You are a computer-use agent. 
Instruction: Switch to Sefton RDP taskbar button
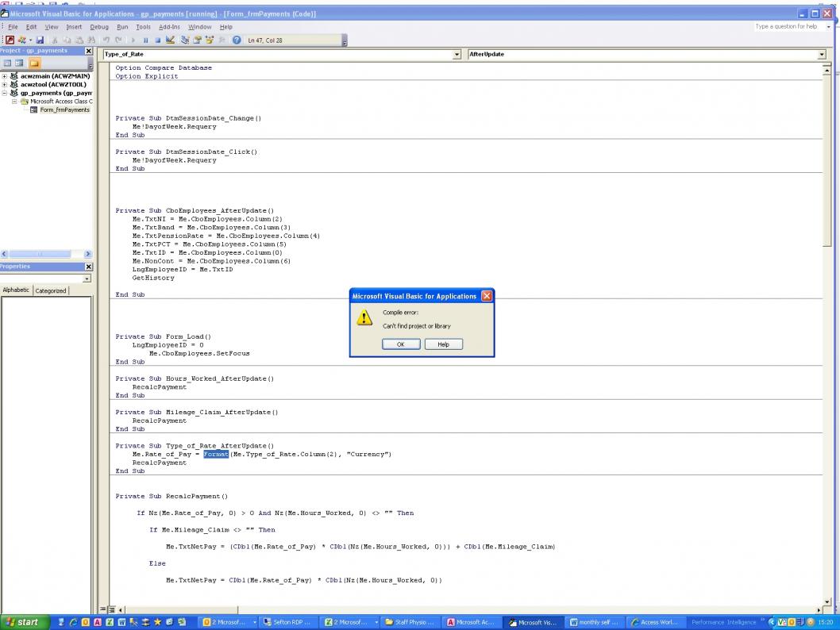tap(290, 622)
